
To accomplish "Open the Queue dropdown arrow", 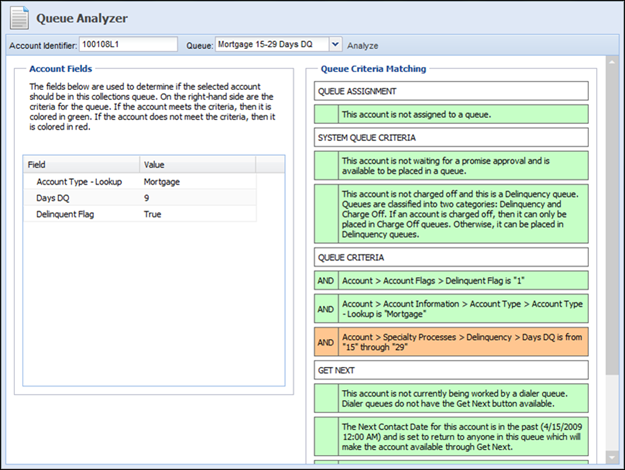I will (x=336, y=44).
